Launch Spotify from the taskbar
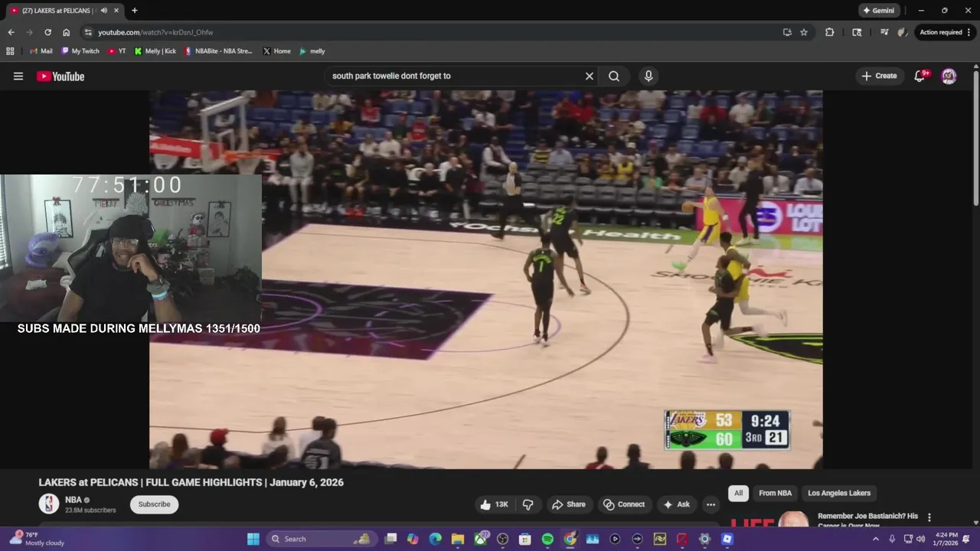Image resolution: width=980 pixels, height=551 pixels. point(547,539)
